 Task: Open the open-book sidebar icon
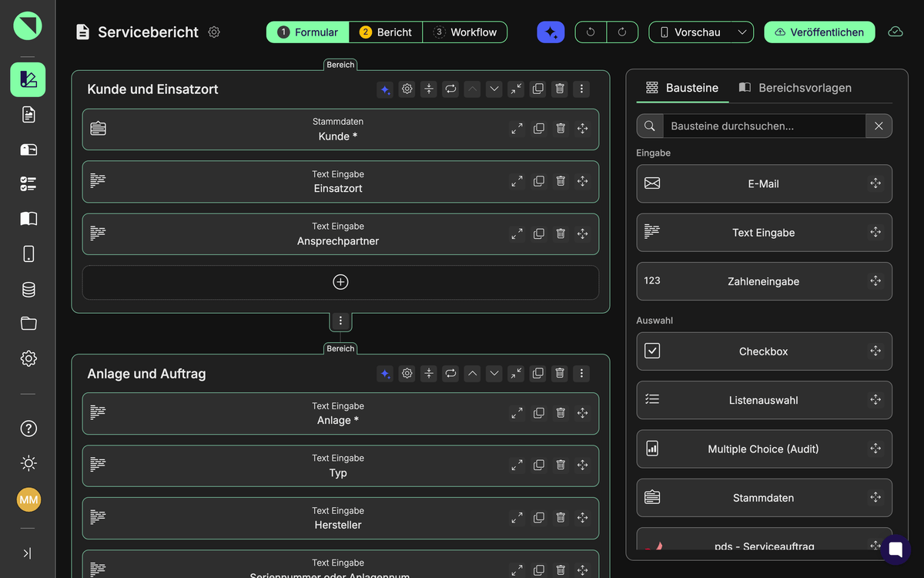coord(28,219)
